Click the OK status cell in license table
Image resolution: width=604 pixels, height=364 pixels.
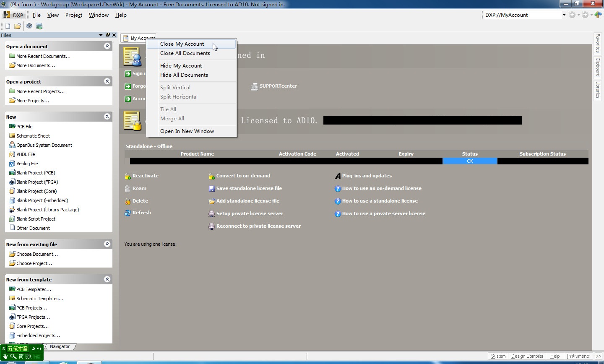click(470, 161)
